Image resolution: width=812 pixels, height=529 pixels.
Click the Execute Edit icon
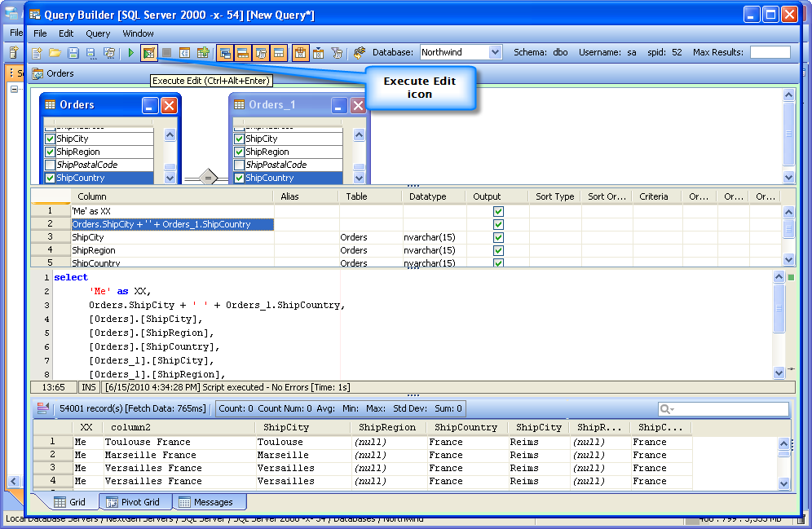click(x=149, y=53)
